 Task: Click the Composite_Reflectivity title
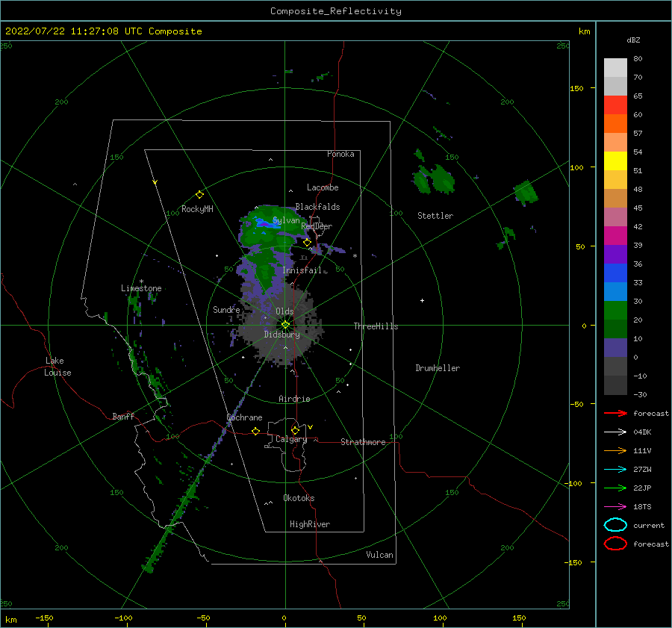[x=336, y=11]
